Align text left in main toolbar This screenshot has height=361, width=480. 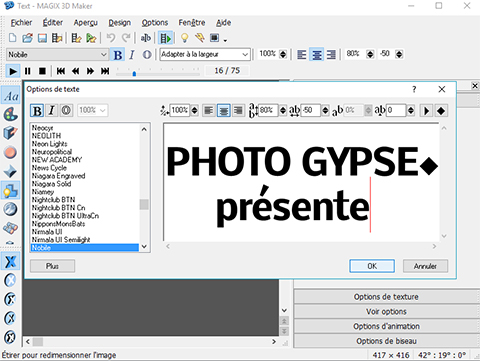coord(301,54)
